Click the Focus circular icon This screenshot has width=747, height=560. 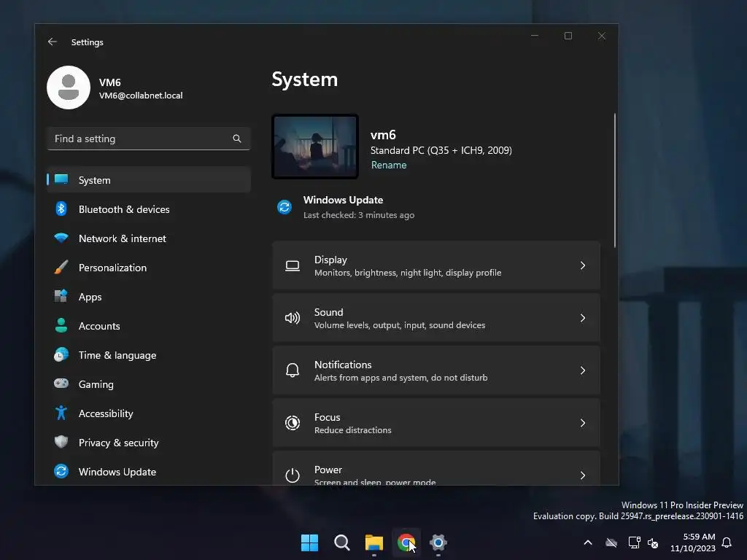pyautogui.click(x=293, y=423)
